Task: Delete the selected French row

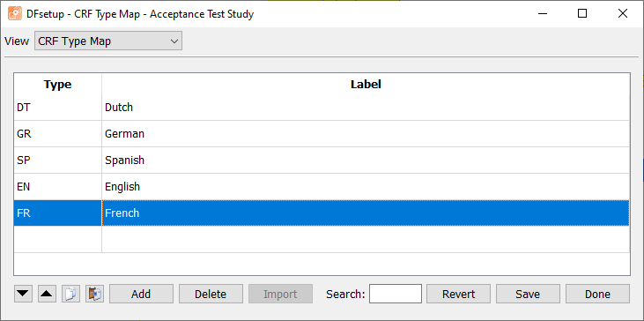Action: pos(211,294)
